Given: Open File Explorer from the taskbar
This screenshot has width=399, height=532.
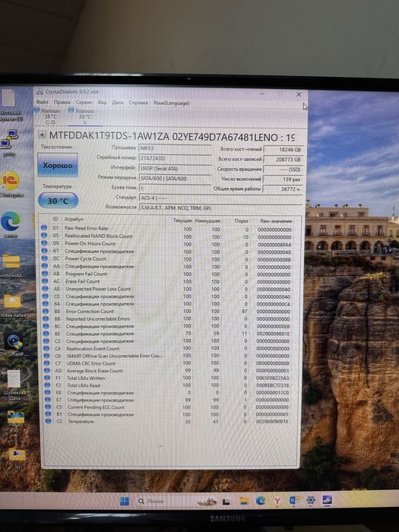Looking at the screenshot, I should [244, 501].
